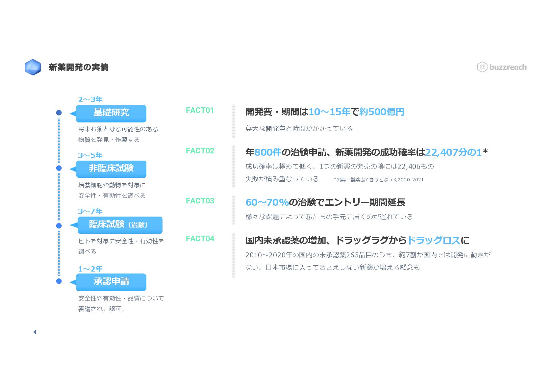Screen dimensions: 554x392
Task: Click the text 失敗が積み重なっている
Action: pos(282,179)
